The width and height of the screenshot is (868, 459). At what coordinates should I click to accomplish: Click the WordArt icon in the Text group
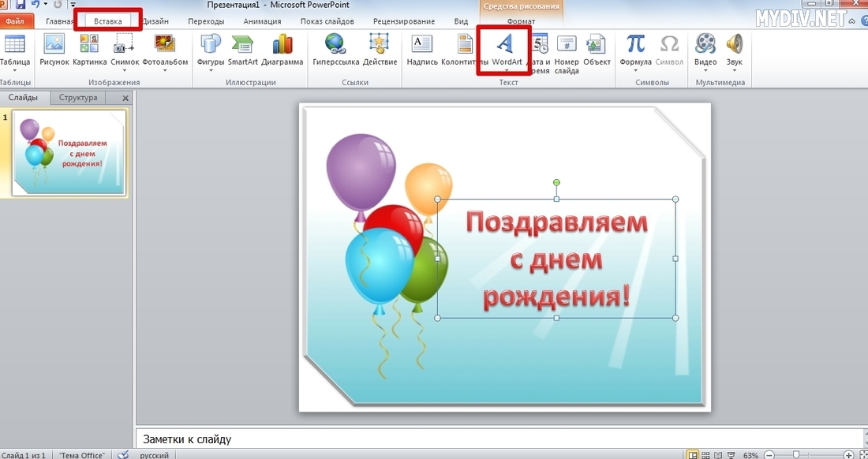click(503, 45)
